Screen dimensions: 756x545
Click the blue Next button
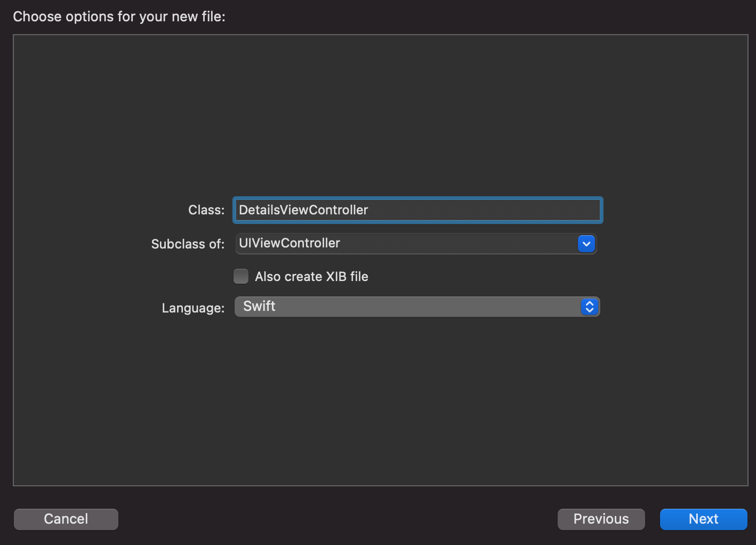[704, 519]
